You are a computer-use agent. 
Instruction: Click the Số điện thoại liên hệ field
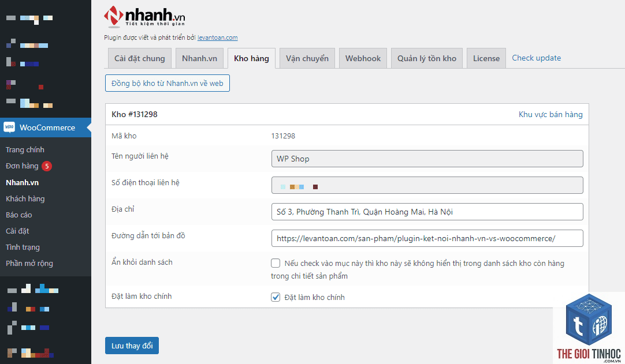[x=427, y=185]
